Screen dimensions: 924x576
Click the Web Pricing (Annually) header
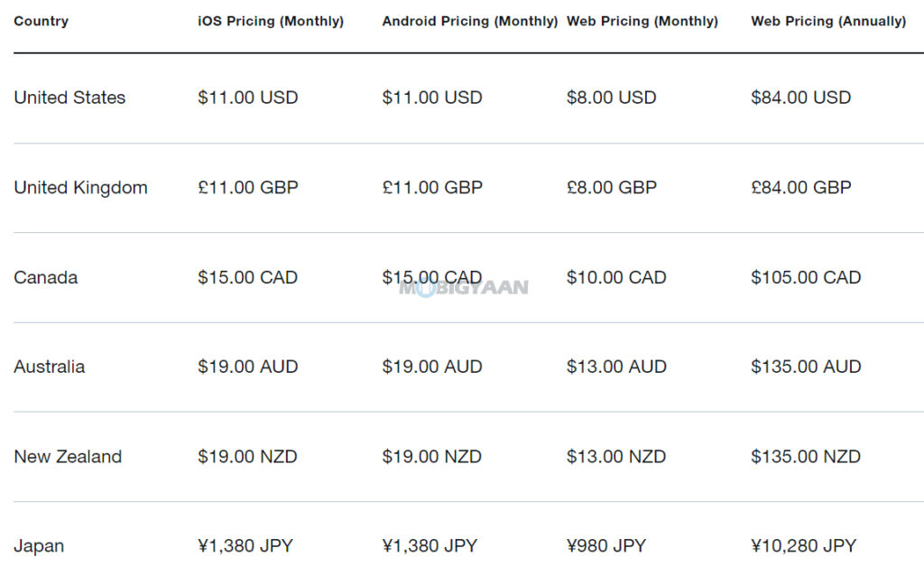pyautogui.click(x=828, y=22)
